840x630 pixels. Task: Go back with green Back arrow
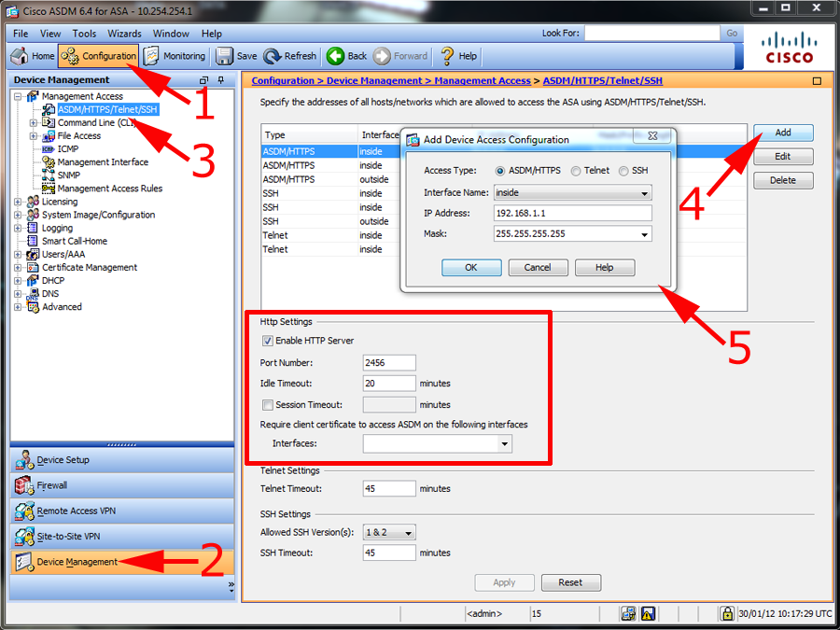coord(347,56)
